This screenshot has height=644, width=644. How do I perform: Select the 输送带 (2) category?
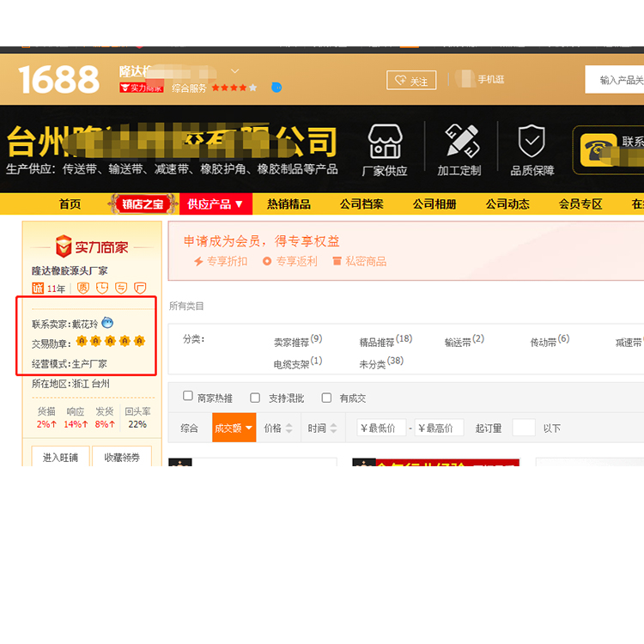click(465, 341)
